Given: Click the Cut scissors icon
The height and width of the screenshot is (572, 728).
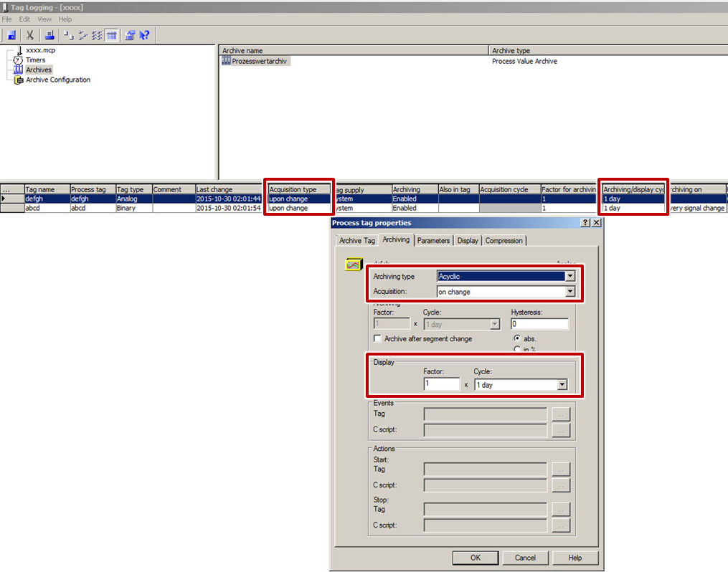Looking at the screenshot, I should [30, 35].
